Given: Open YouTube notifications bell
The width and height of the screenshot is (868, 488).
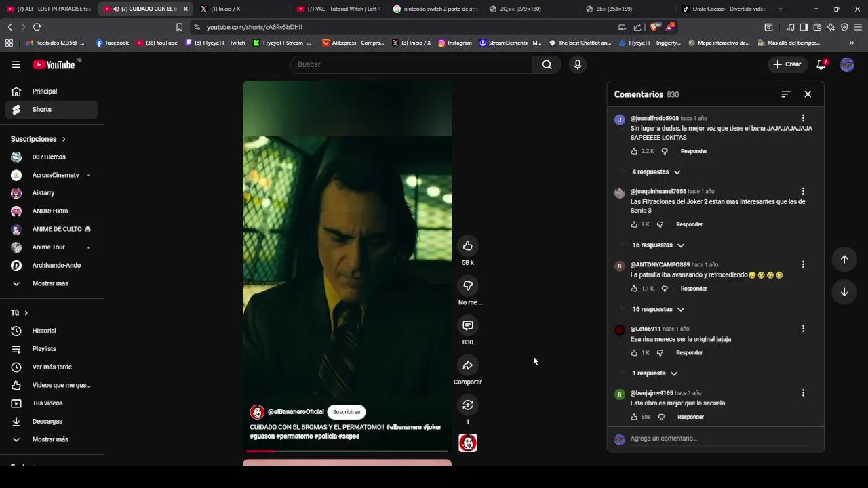Looking at the screenshot, I should pos(821,64).
